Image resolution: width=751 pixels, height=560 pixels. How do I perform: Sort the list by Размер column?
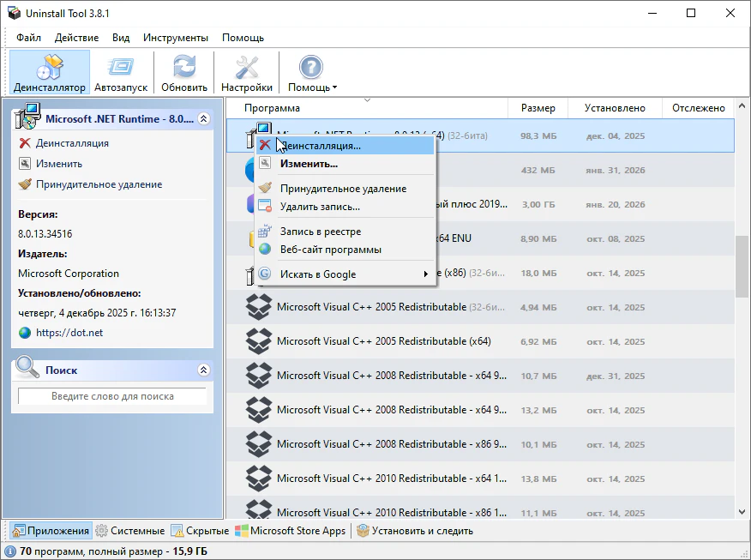point(538,108)
